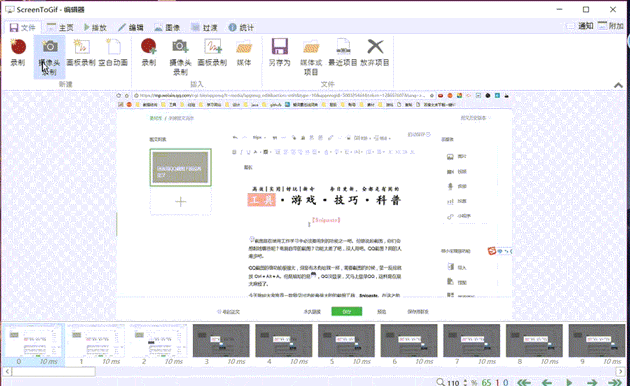Start a new screen recording (录制) in 新建 group
Viewport: 630px width, 386px height.
click(x=18, y=53)
